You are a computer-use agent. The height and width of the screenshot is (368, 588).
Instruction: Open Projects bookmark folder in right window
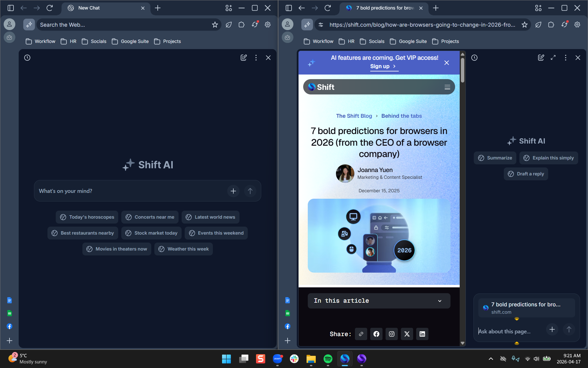click(446, 41)
